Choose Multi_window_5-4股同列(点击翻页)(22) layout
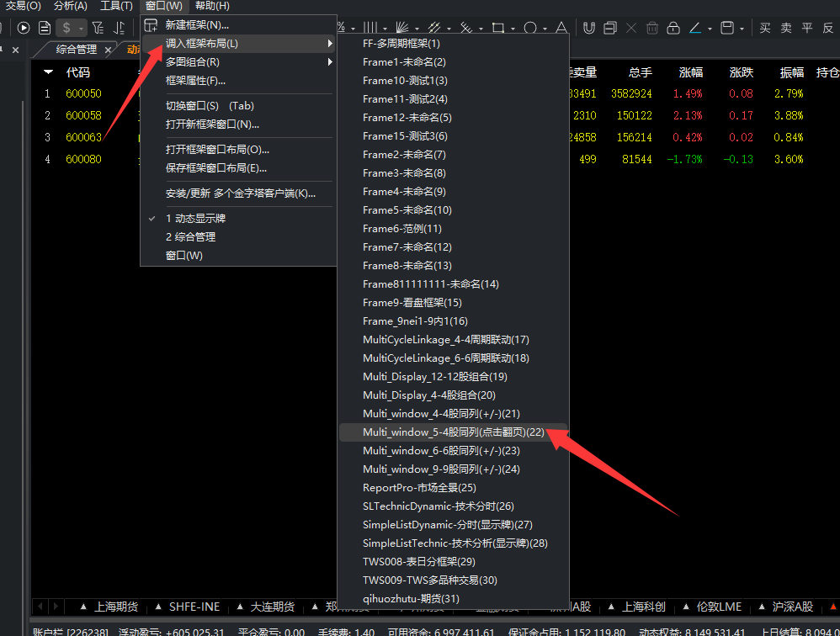 tap(453, 432)
